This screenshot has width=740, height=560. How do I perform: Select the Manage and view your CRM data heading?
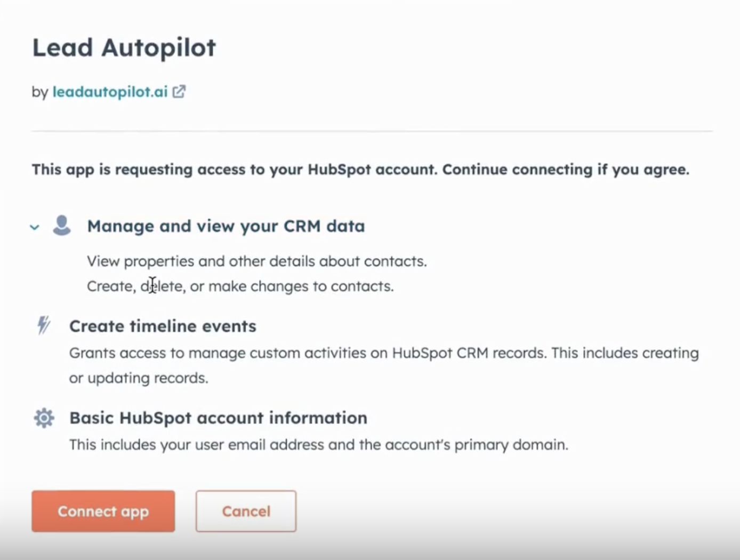226,226
